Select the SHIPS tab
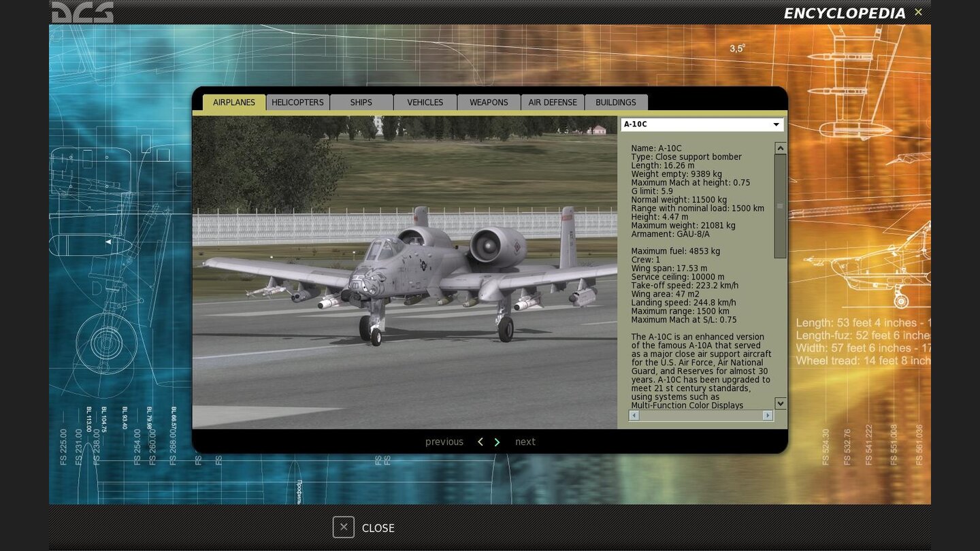Viewport: 980px width, 551px height. pos(361,102)
